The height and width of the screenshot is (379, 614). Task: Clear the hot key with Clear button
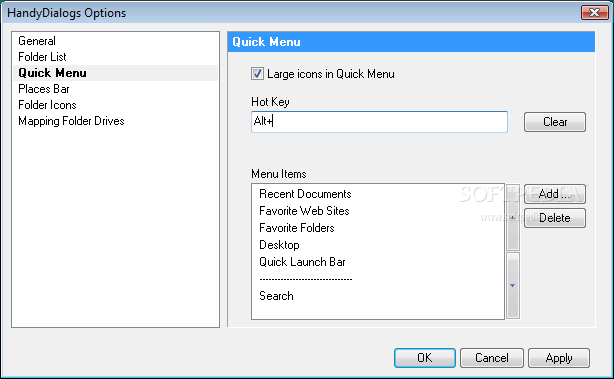click(555, 122)
